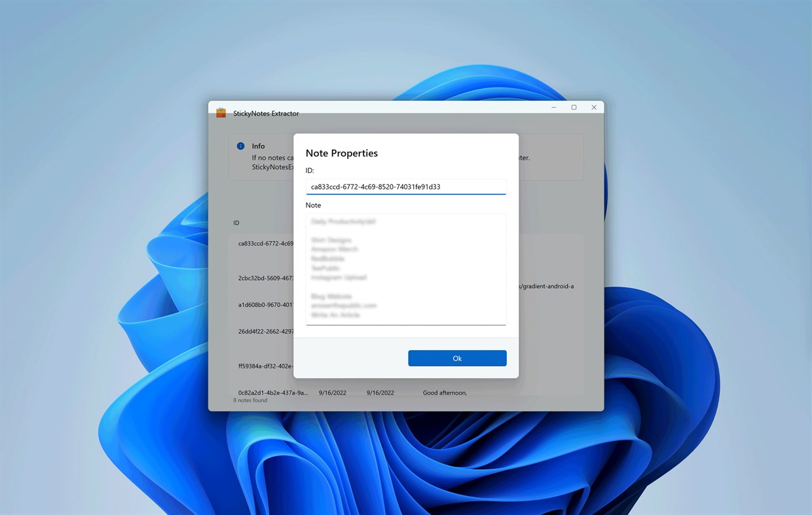812x515 pixels.
Task: Select the note row starting a1d608b0-9670
Action: point(265,304)
